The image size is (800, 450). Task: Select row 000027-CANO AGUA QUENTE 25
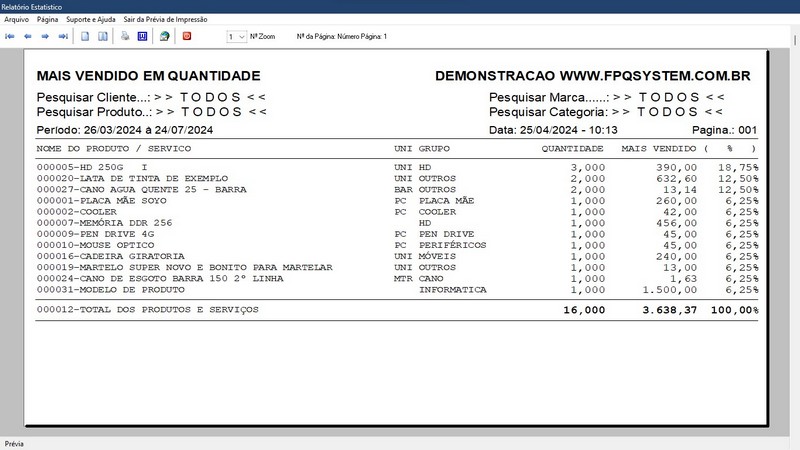tap(397, 190)
